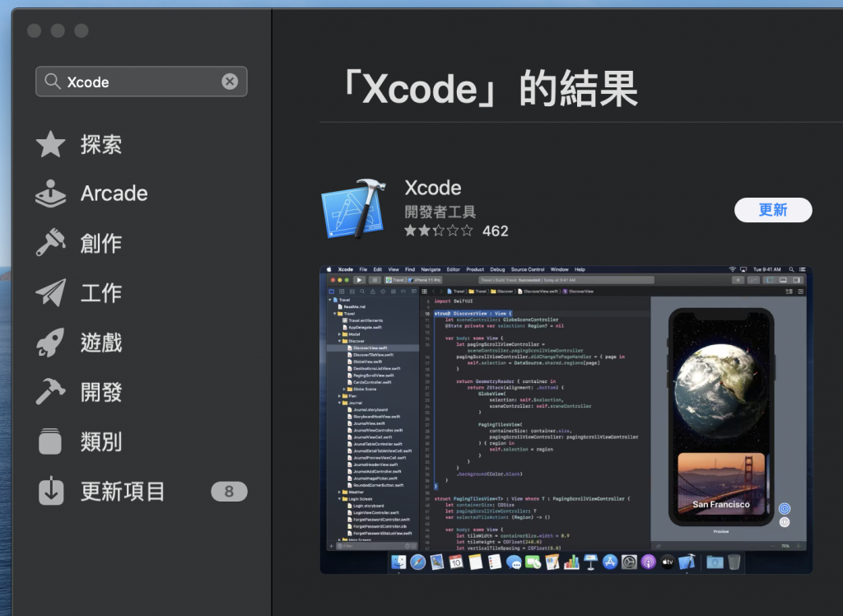Click the 462 ratings count

click(x=495, y=231)
